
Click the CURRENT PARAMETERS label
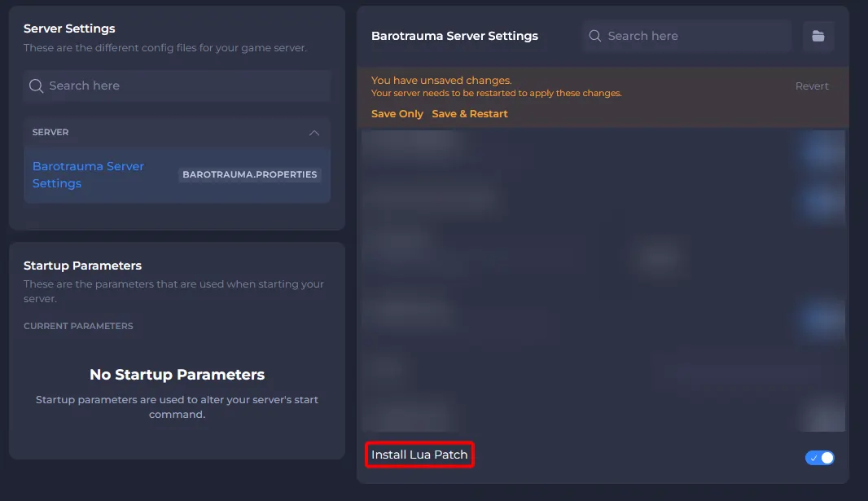click(x=78, y=326)
